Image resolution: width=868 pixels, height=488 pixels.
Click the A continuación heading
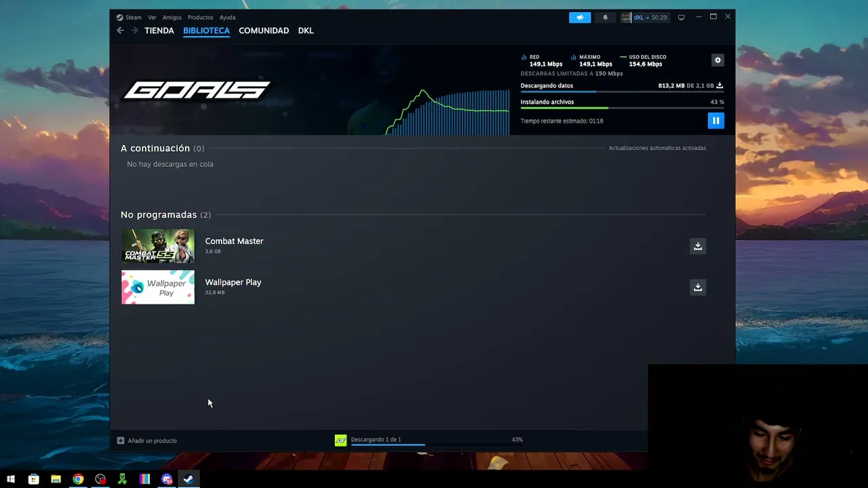coord(155,148)
